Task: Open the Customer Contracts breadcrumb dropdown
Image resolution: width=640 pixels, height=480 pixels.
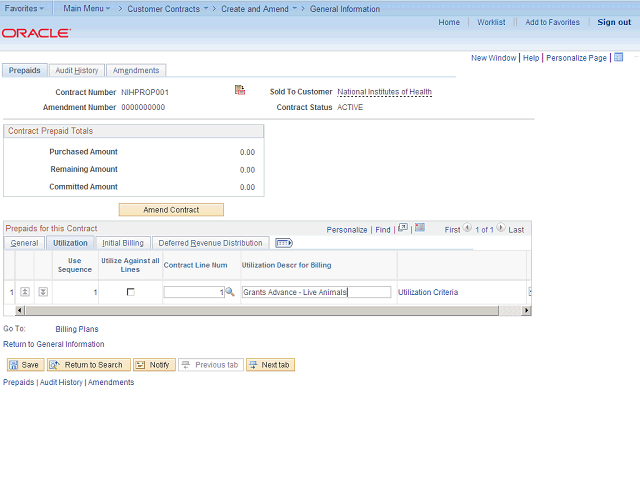Action: [167, 9]
